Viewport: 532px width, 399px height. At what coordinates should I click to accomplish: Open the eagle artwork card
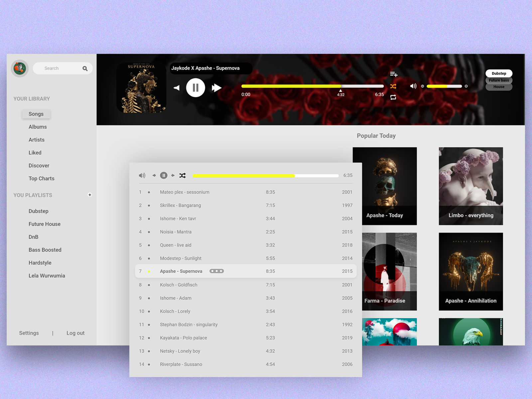click(471, 332)
